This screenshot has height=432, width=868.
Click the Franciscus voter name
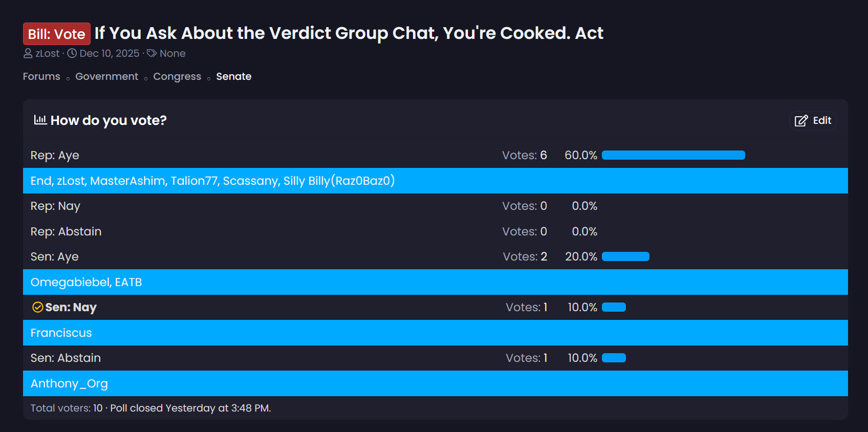pos(61,333)
